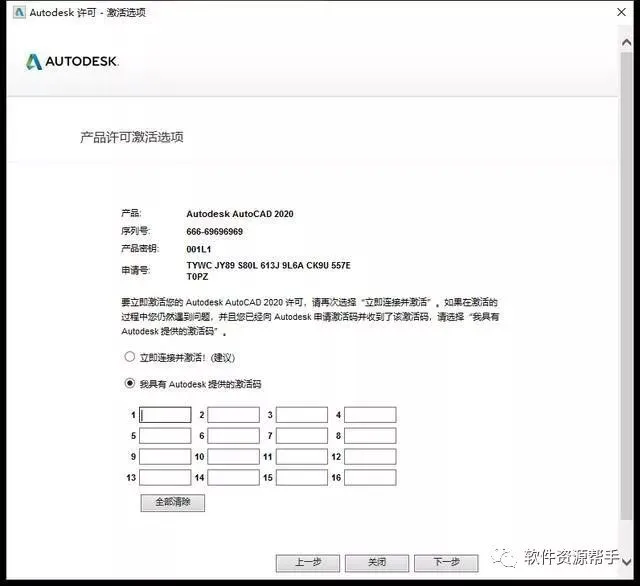Click the 产品密钥 label
Screen dimensions: 640x586
coord(140,249)
